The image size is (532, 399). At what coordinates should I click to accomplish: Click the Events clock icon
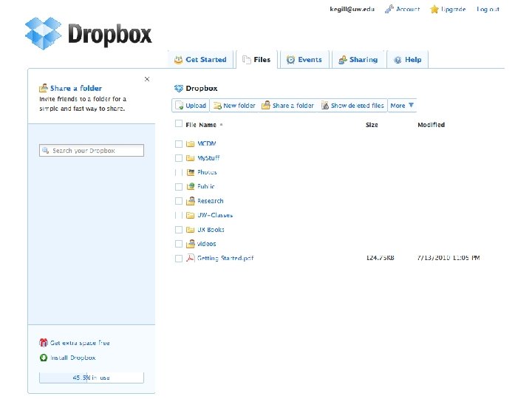tap(290, 60)
